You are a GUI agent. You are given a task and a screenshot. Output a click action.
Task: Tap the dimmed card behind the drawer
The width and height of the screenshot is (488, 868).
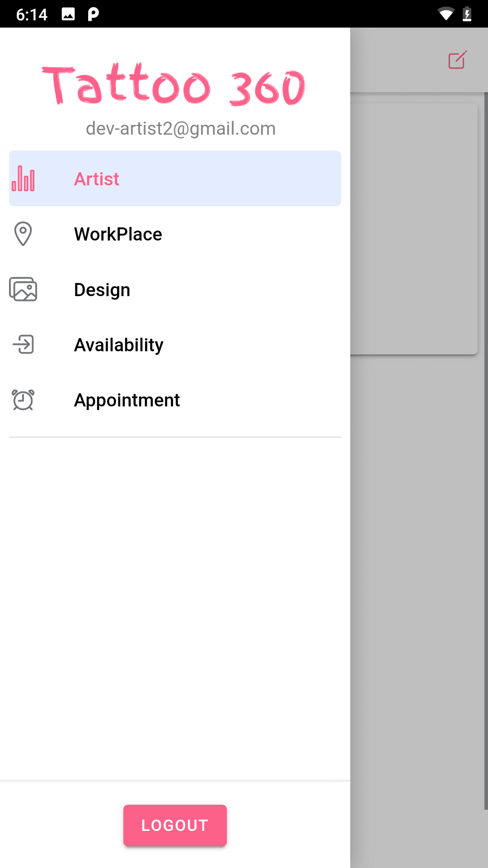(414, 229)
